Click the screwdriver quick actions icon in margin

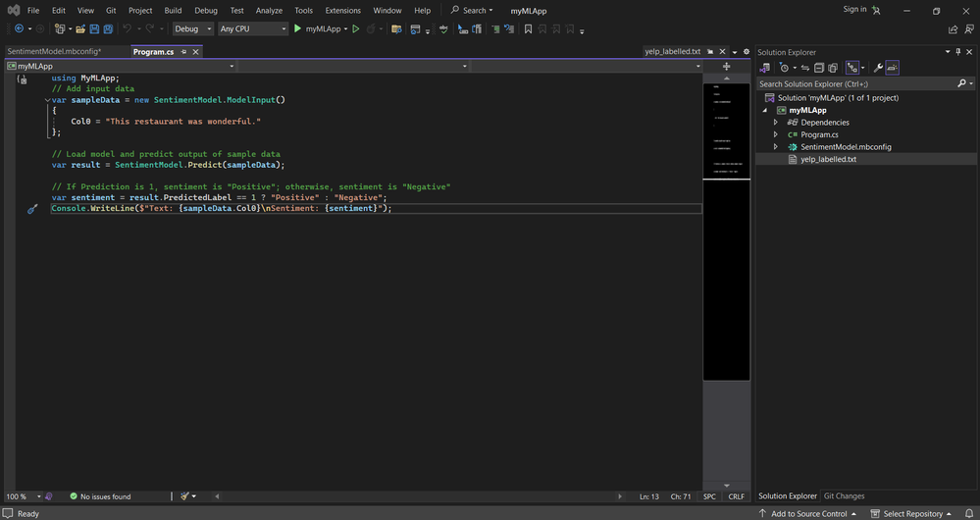(32, 209)
